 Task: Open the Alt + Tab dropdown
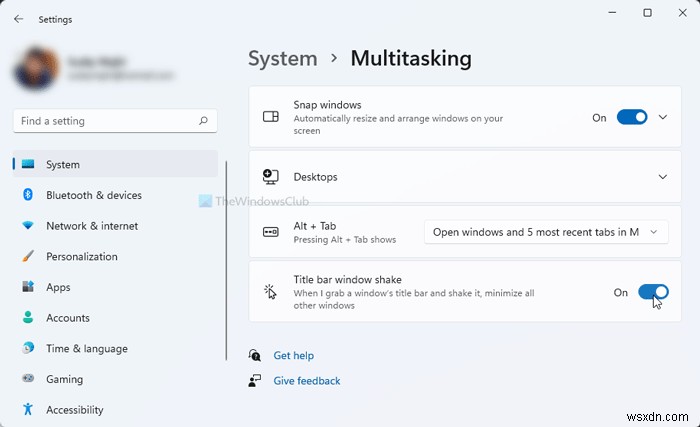546,232
